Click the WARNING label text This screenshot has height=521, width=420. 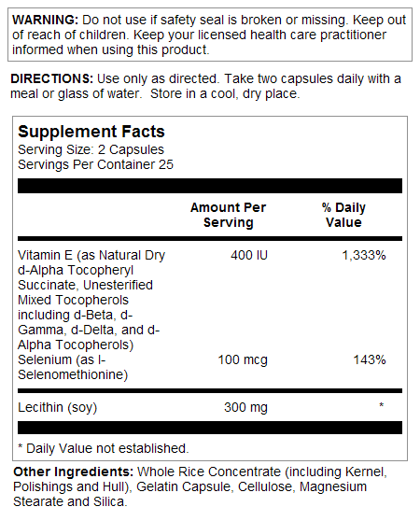pyautogui.click(x=45, y=20)
